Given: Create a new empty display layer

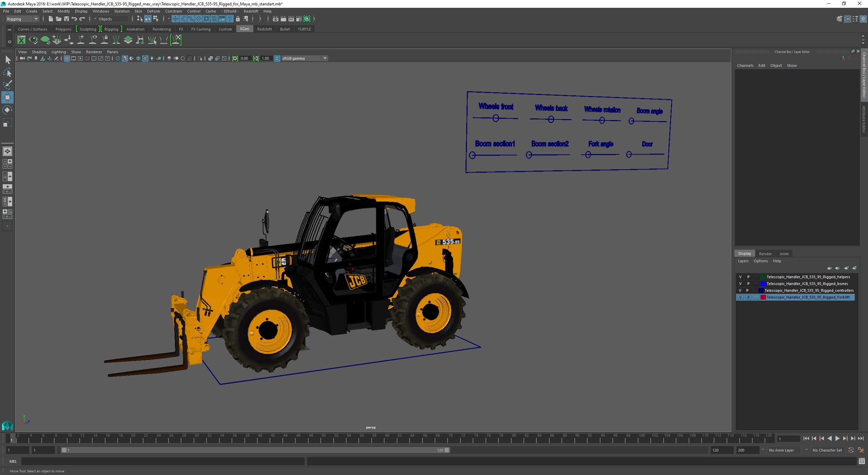Looking at the screenshot, I should click(x=846, y=268).
